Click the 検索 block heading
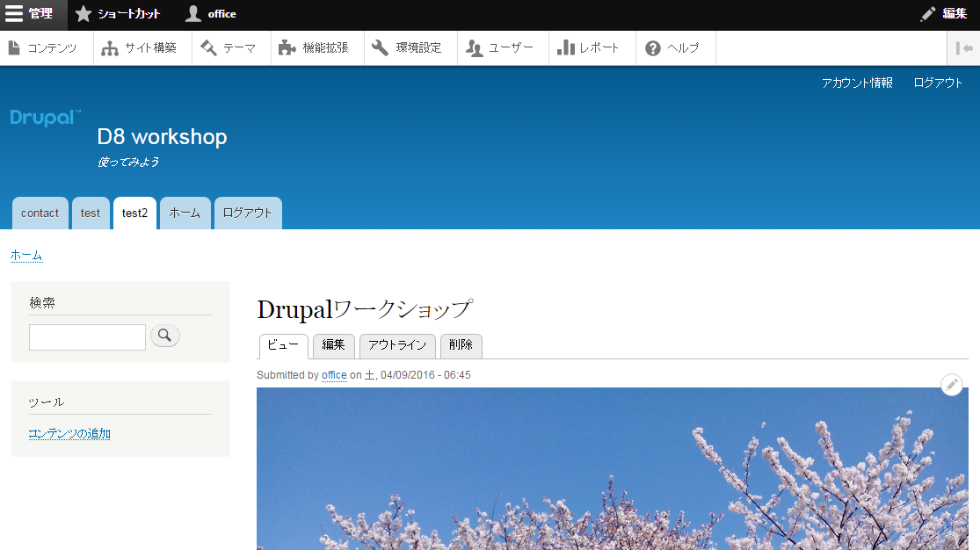Screen dimensions: 980x550 (x=42, y=303)
